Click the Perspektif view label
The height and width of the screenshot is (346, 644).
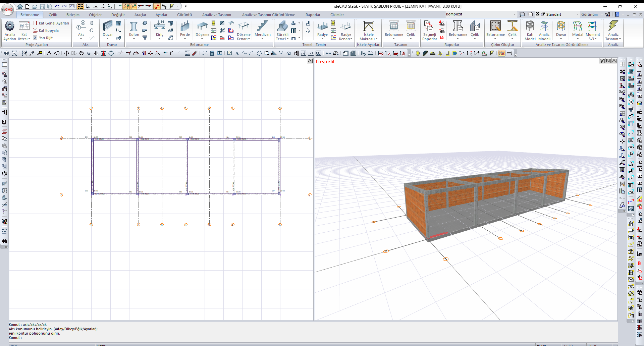tap(325, 62)
